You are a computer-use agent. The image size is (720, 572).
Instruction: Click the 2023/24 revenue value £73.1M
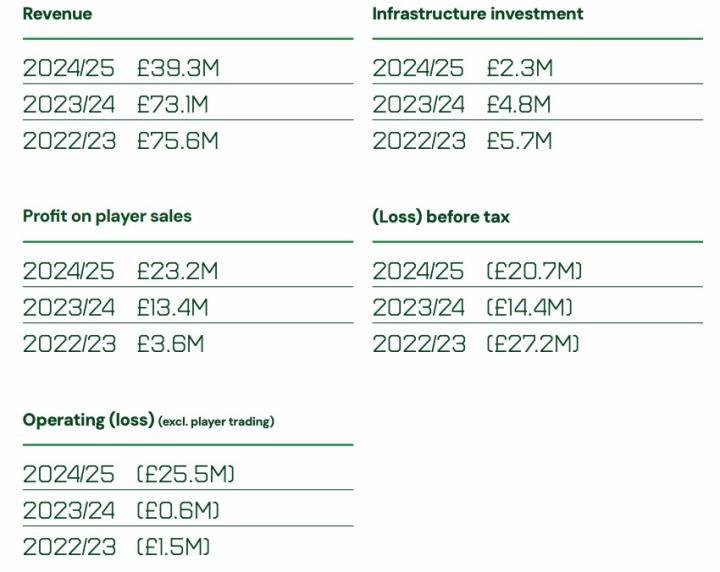172,104
